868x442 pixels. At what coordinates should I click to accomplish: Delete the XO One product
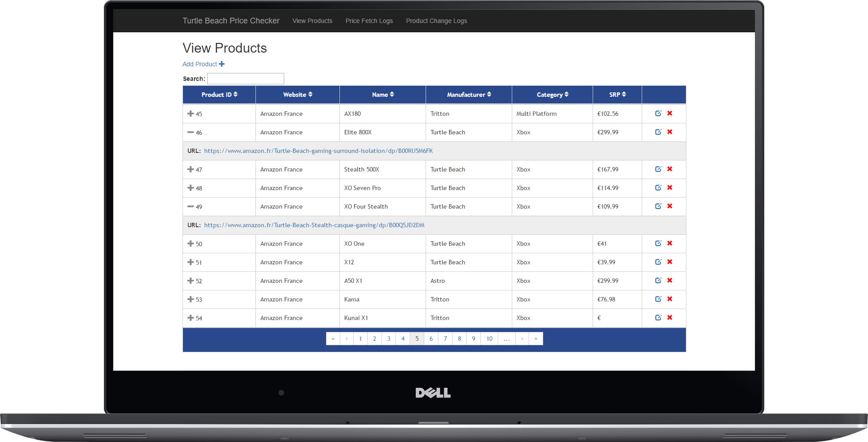pos(670,243)
